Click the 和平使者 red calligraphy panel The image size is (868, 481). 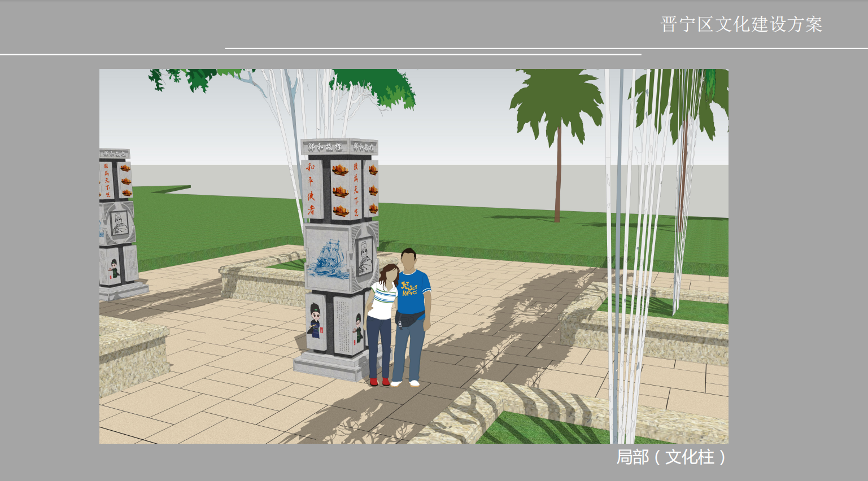coord(311,189)
